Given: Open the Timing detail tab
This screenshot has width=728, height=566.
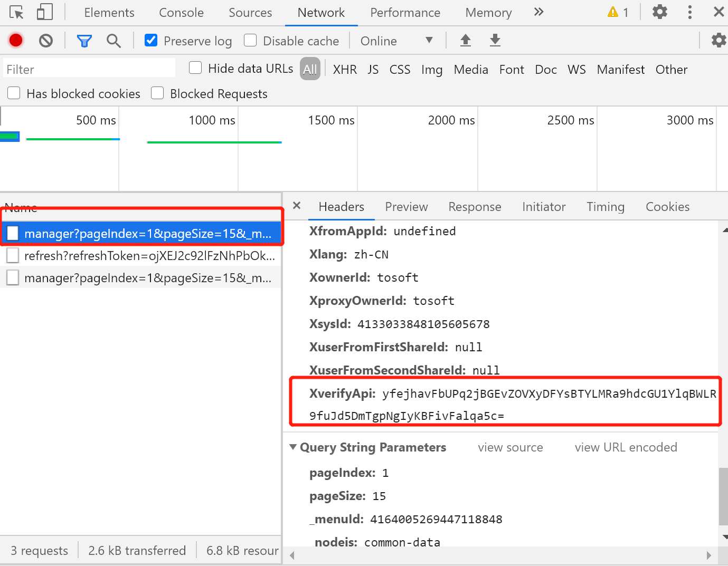Looking at the screenshot, I should click(x=606, y=207).
